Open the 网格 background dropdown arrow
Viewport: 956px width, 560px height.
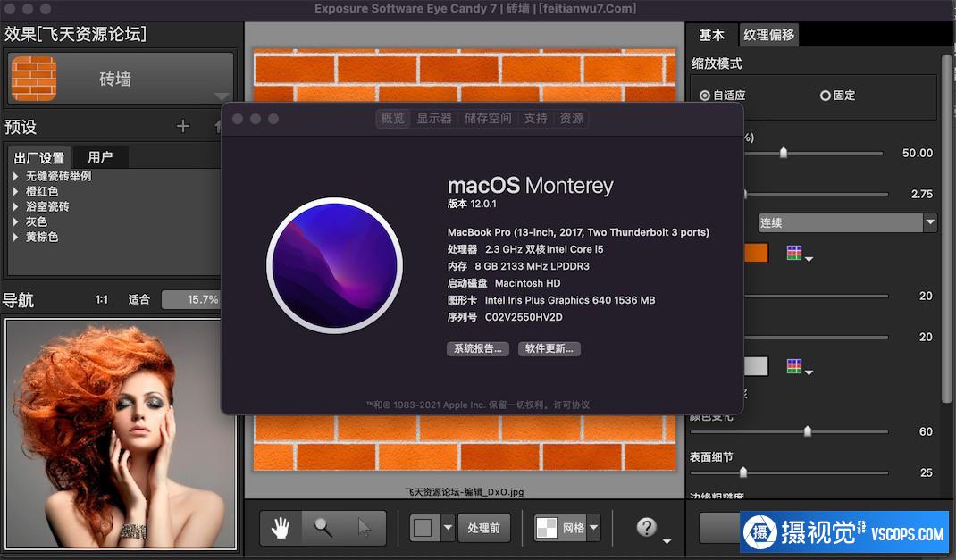tap(594, 528)
